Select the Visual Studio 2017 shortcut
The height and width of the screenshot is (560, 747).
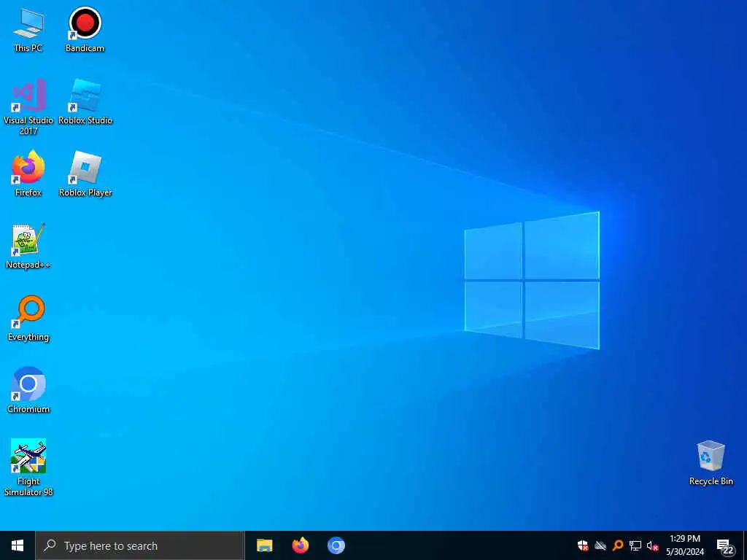click(28, 108)
